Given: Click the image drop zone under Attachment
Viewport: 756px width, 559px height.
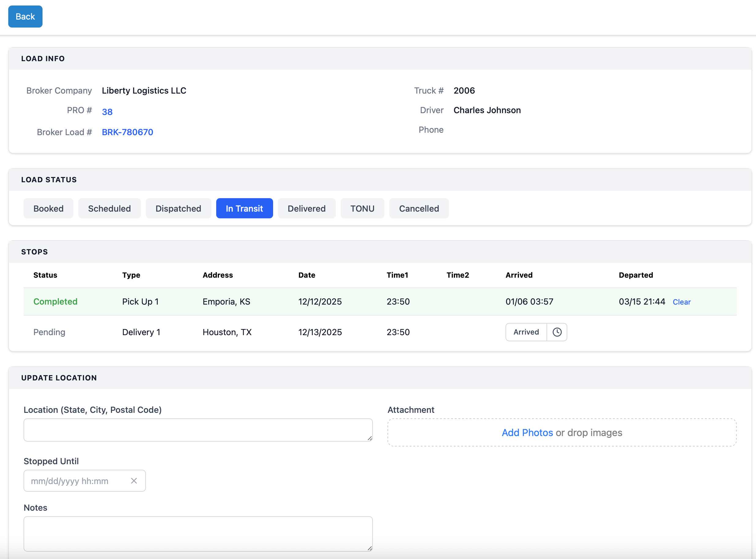Looking at the screenshot, I should click(x=562, y=432).
